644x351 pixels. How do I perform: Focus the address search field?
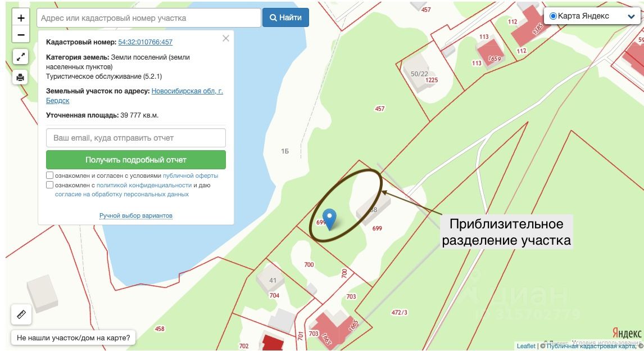tap(149, 17)
